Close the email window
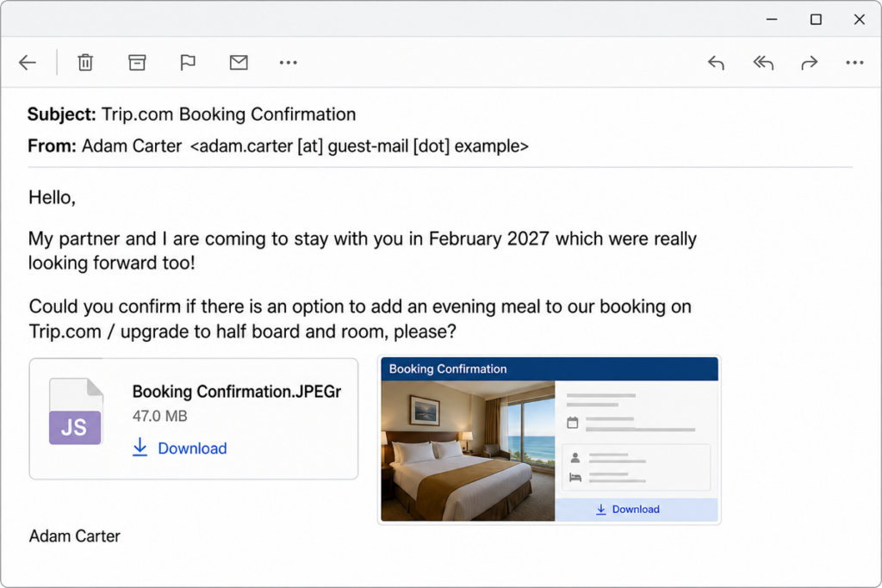Image resolution: width=882 pixels, height=588 pixels. [x=860, y=19]
